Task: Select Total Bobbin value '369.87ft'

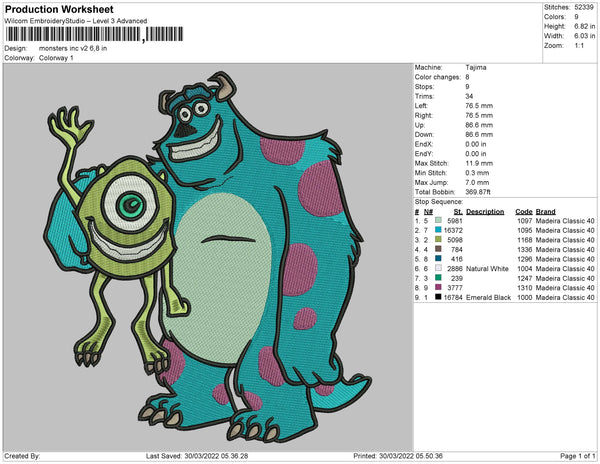Action: [x=478, y=192]
